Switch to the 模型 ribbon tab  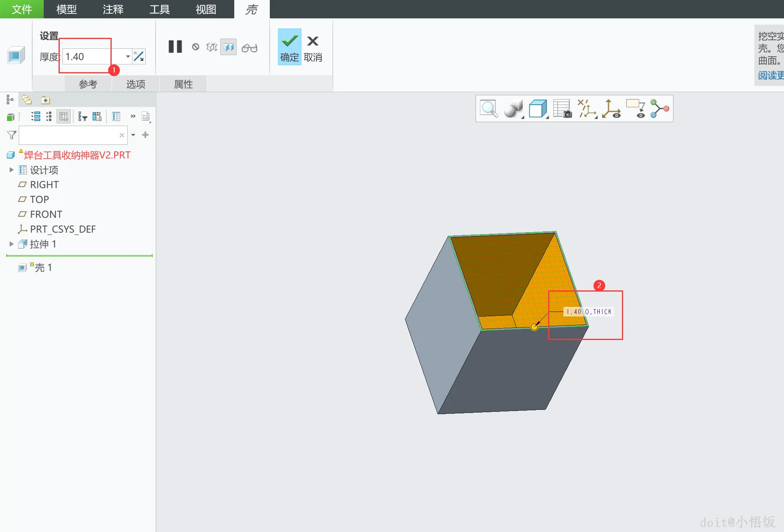(x=66, y=9)
